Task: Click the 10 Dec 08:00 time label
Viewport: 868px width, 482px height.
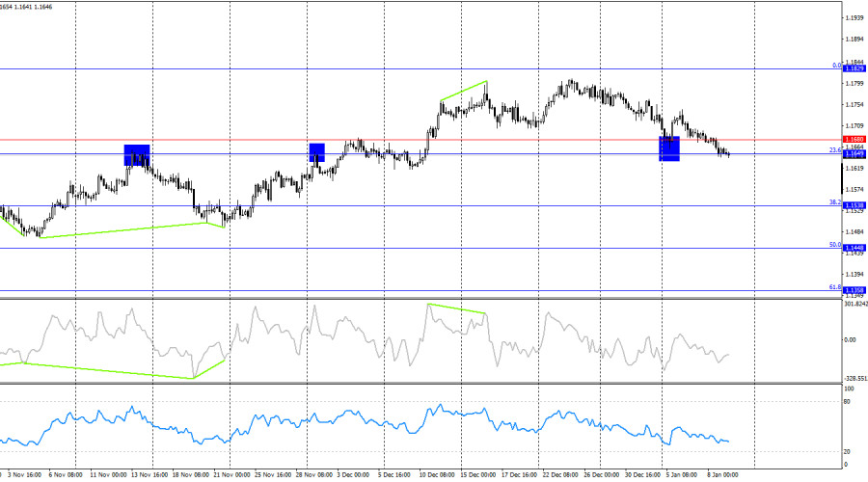Action: 437,475
